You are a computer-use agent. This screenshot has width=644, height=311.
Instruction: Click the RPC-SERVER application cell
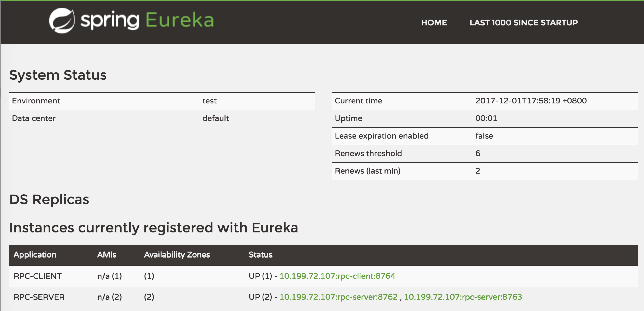pos(39,297)
